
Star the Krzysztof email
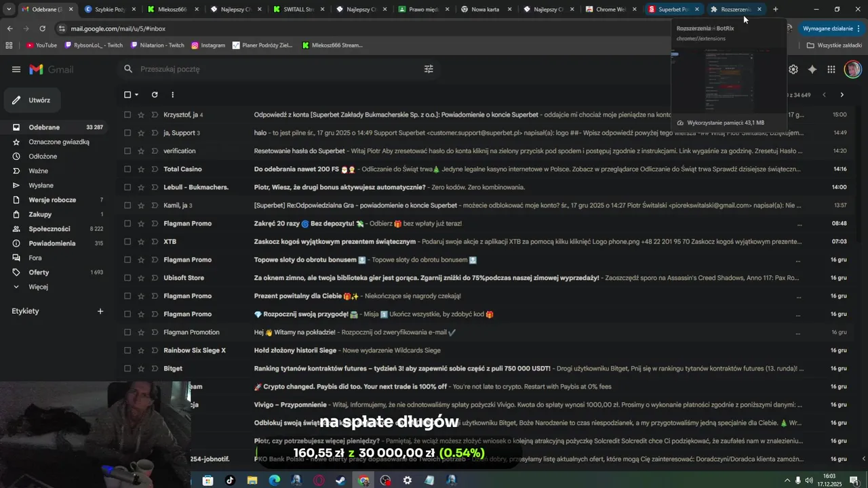[x=141, y=115]
